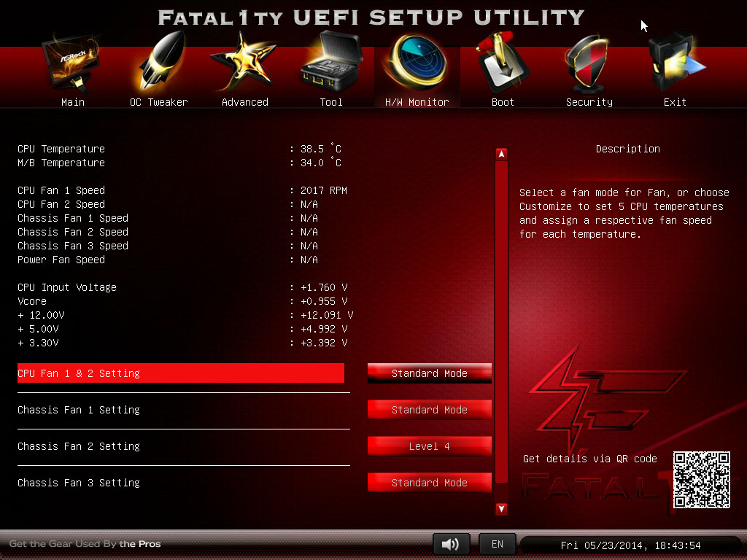Click the Chassis Fan 3 Speed label
The image size is (747, 560).
tap(73, 246)
